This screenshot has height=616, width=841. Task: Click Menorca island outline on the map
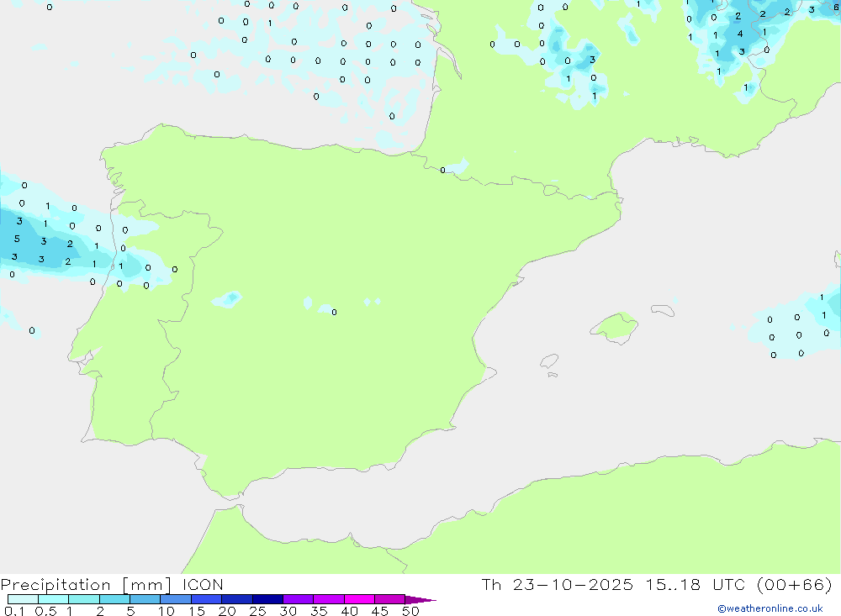click(x=663, y=310)
